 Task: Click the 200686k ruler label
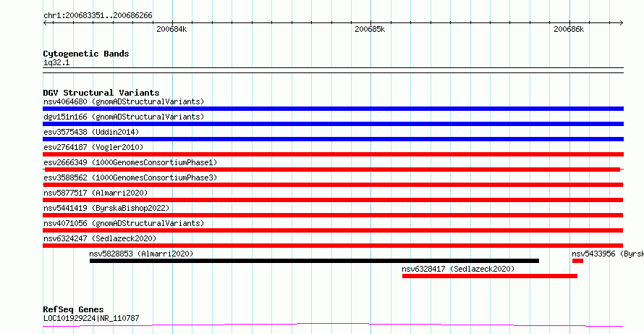click(x=569, y=29)
